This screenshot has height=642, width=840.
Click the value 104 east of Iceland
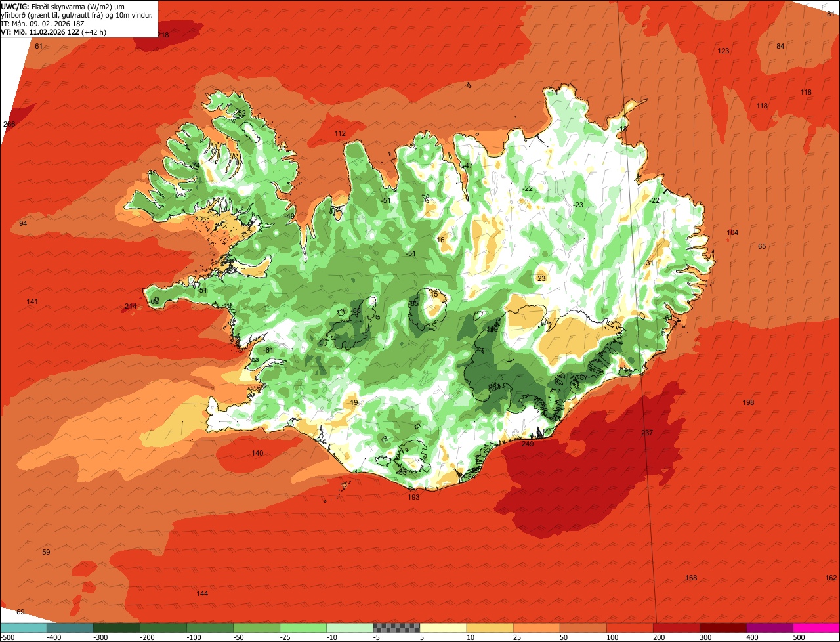(732, 233)
